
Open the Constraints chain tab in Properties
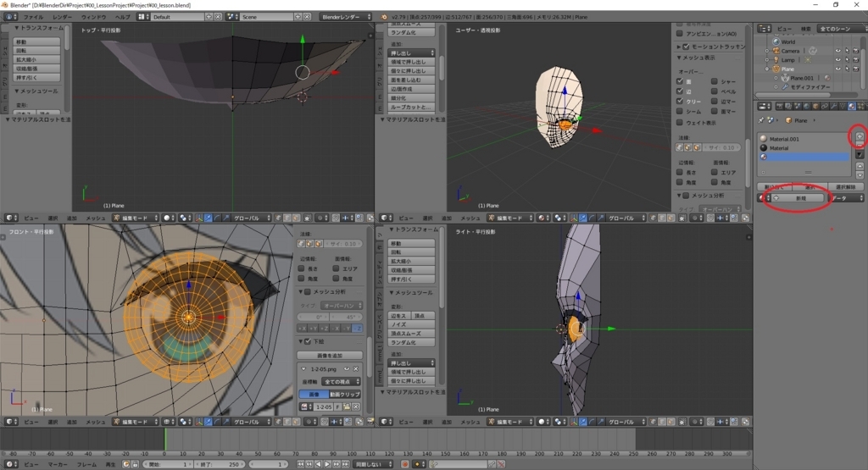825,106
